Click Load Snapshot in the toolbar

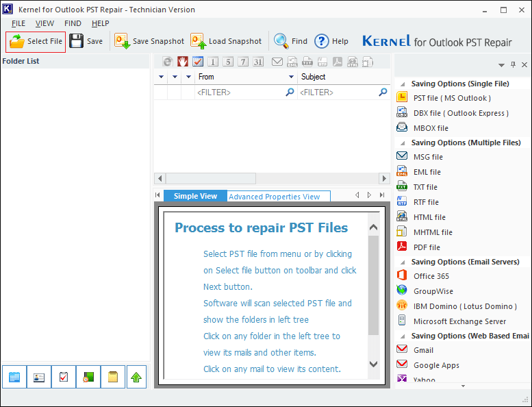(226, 41)
